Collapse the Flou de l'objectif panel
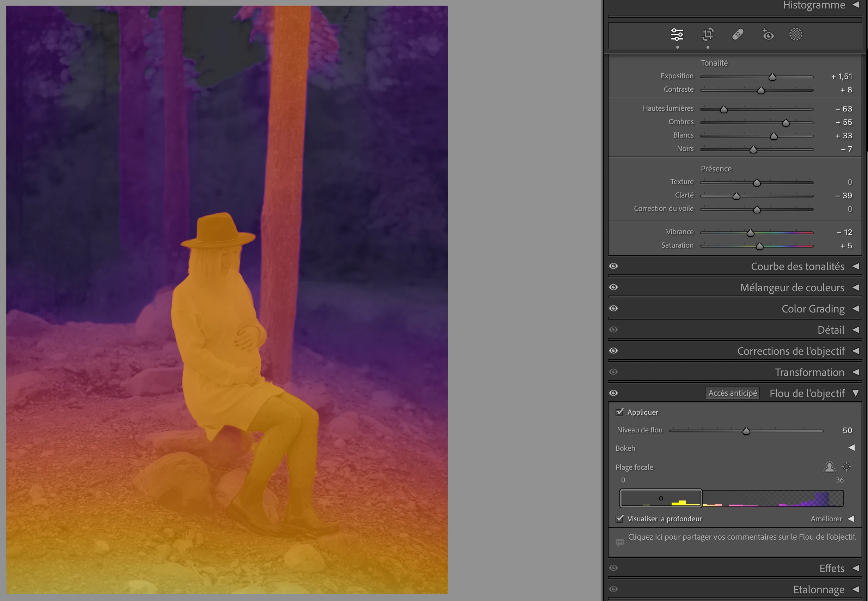This screenshot has width=868, height=601. (x=856, y=393)
